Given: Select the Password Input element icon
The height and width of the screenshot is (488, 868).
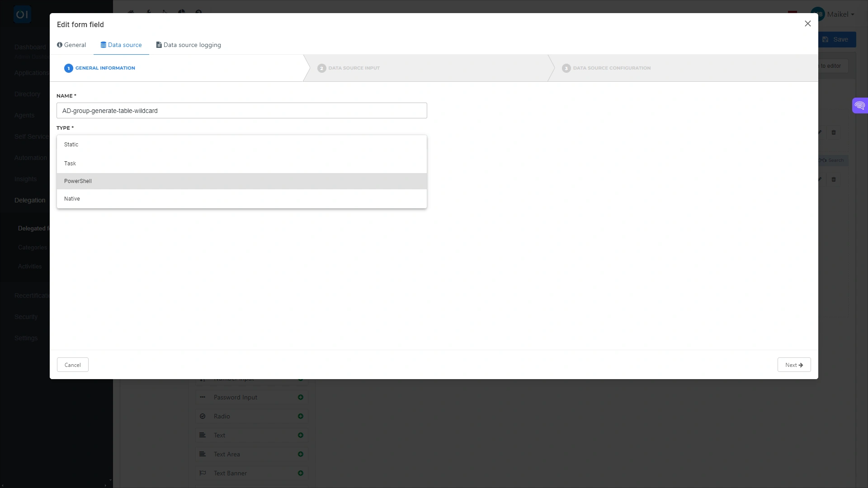Looking at the screenshot, I should (203, 397).
